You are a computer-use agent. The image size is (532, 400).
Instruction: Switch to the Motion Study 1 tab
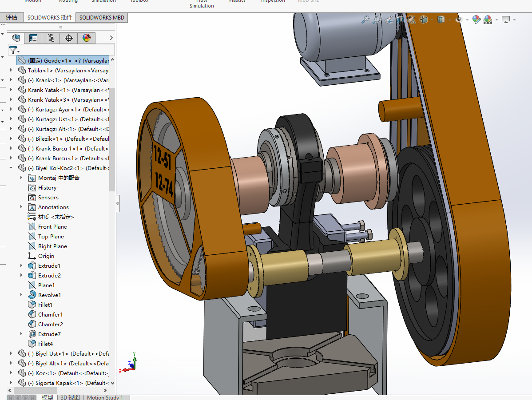pyautogui.click(x=105, y=397)
